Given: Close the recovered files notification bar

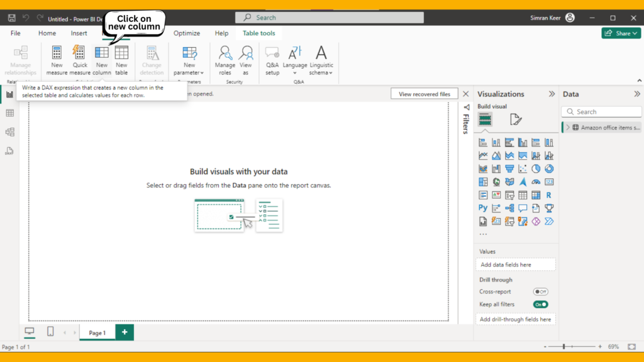Looking at the screenshot, I should [465, 94].
